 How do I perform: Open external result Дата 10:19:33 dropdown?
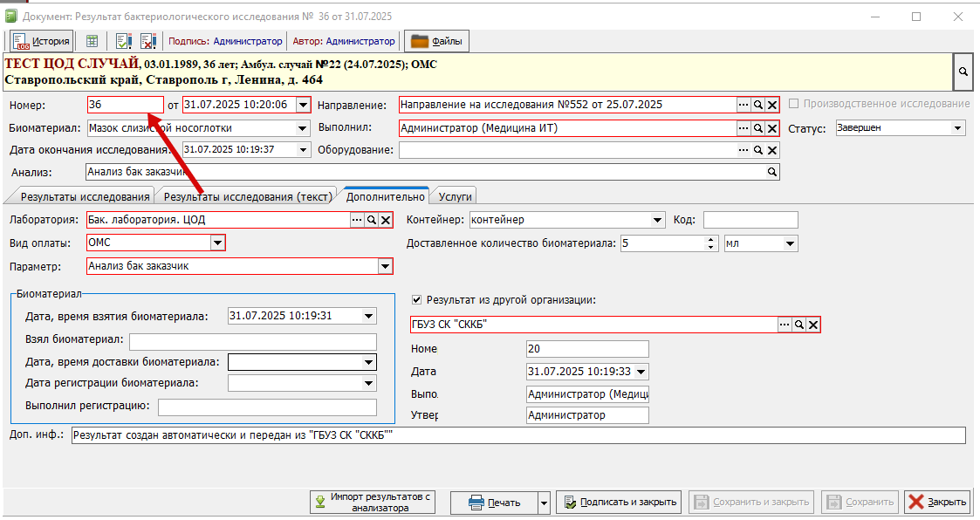click(x=641, y=372)
